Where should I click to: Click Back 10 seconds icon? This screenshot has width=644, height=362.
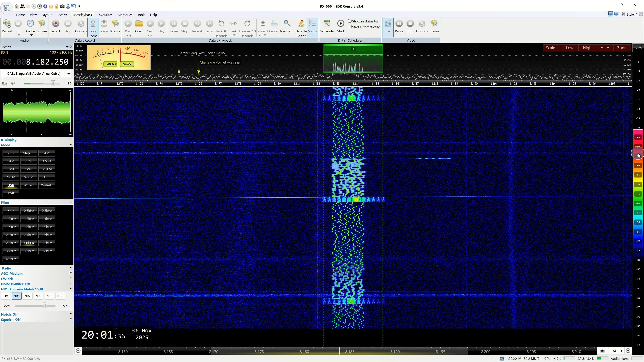pos(221,24)
